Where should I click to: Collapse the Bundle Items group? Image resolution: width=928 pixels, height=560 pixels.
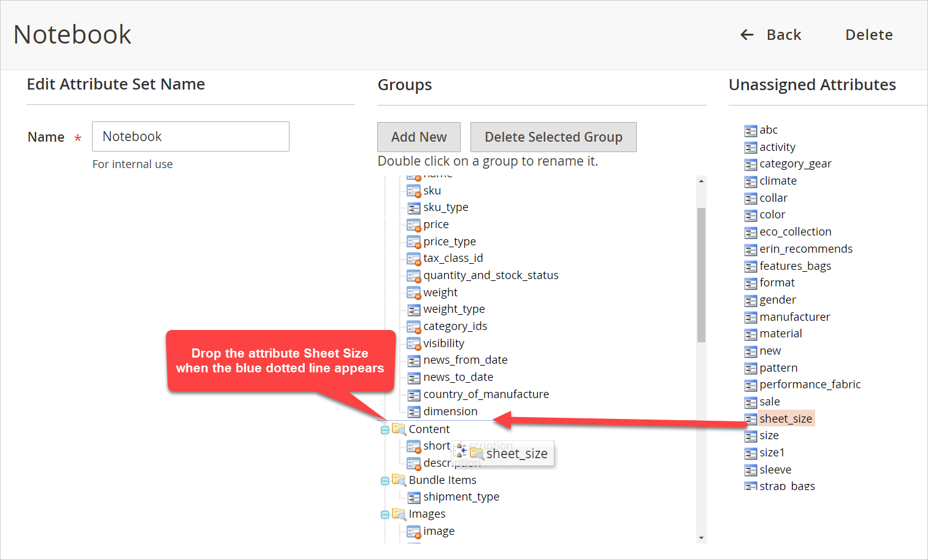click(x=385, y=480)
